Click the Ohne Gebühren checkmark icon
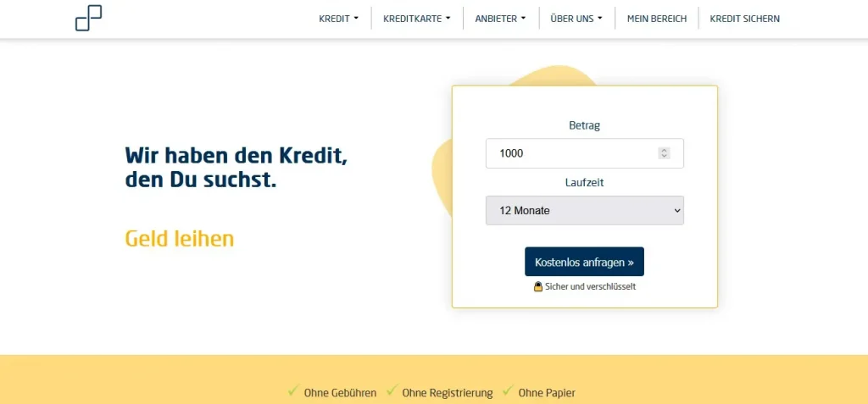Screen dimensions: 868x404 click(293, 391)
